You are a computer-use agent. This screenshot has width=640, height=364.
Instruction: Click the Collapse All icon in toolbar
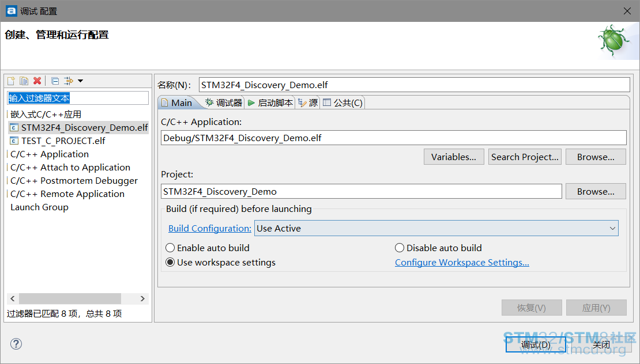pos(55,81)
